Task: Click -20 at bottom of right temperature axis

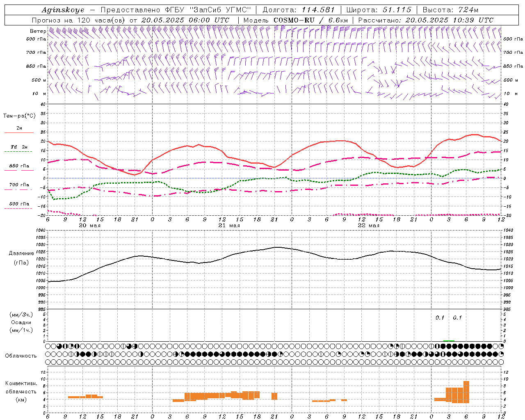Action: tap(507, 215)
